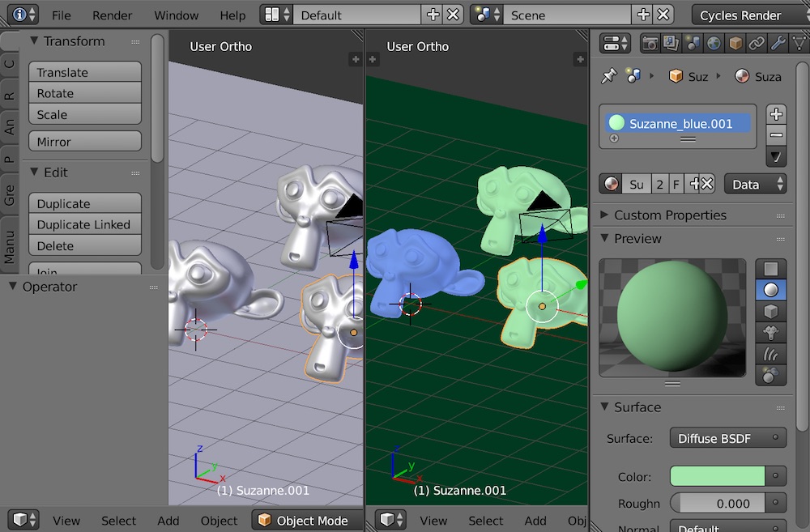
Task: Open left 3D View editor type icon
Action: point(23,520)
